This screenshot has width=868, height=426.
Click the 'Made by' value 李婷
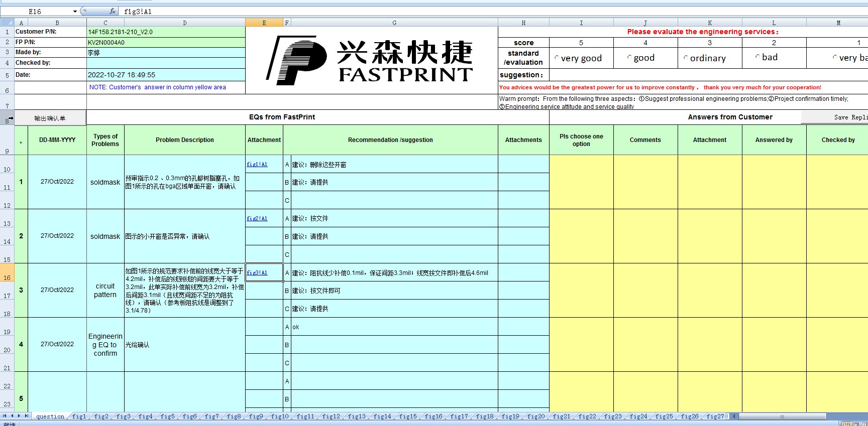[x=166, y=52]
